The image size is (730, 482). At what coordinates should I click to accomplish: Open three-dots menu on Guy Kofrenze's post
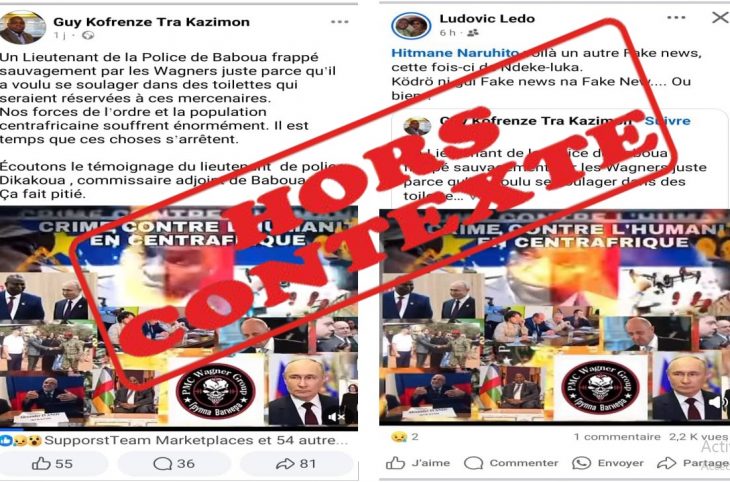pos(339,22)
